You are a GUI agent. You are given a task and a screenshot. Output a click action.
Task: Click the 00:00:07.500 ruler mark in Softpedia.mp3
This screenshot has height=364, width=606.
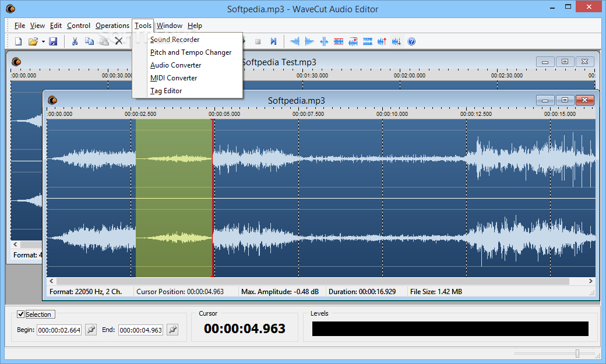(x=308, y=114)
